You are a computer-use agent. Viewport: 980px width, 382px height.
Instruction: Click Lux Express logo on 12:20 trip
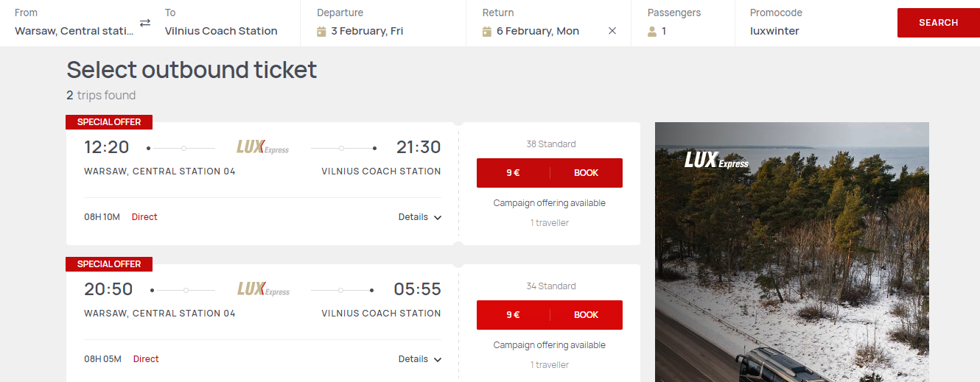[262, 147]
